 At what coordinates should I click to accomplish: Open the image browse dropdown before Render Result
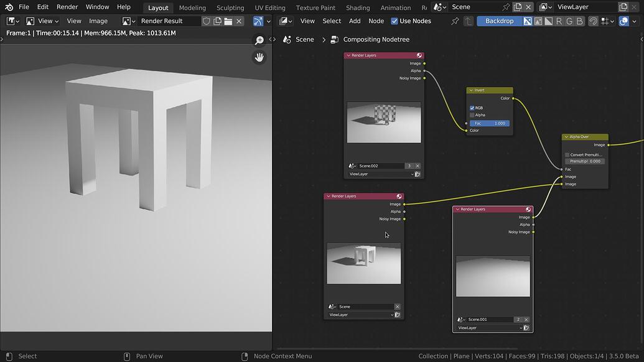coord(129,21)
